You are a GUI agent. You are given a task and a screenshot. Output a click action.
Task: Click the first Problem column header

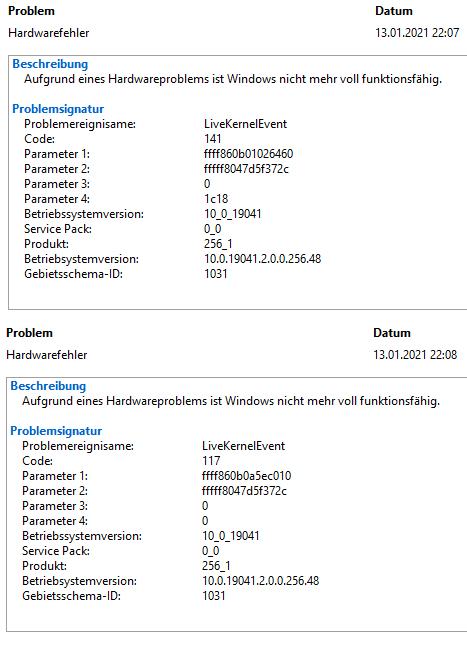click(31, 11)
